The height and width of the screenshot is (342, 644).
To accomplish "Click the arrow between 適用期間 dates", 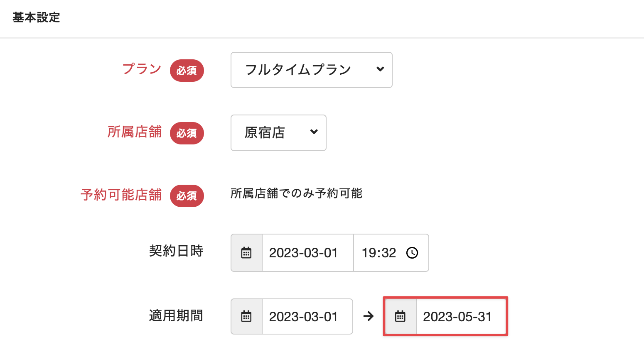I will 368,317.
